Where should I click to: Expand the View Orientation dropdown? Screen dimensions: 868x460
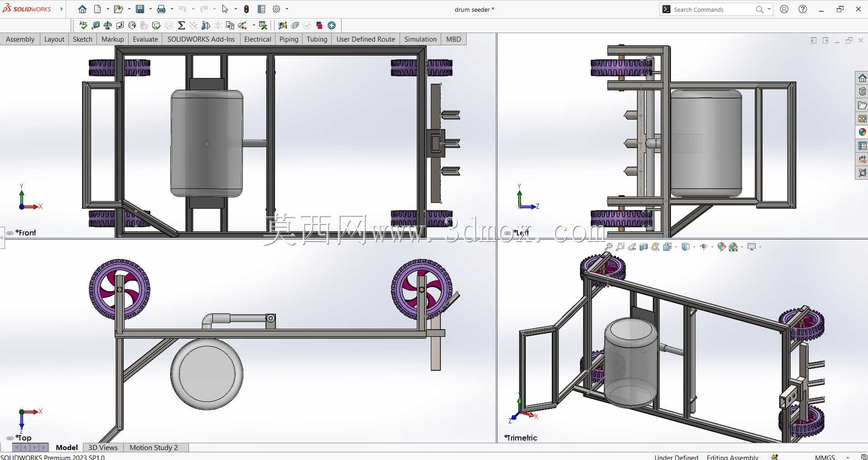click(676, 247)
